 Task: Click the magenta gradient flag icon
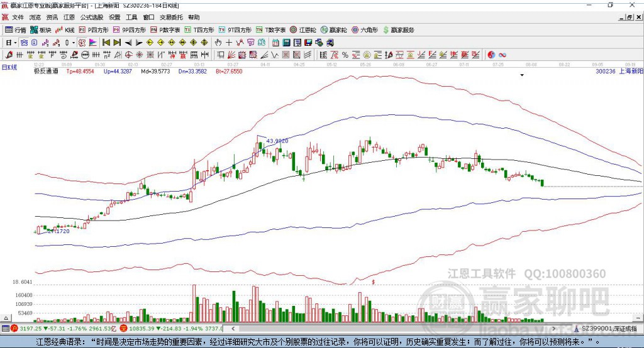pyautogui.click(x=93, y=43)
